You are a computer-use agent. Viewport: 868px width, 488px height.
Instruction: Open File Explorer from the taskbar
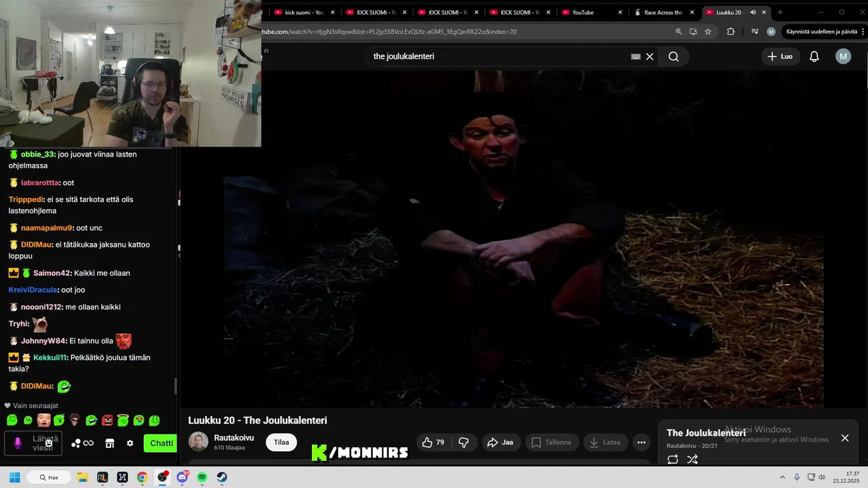82,477
